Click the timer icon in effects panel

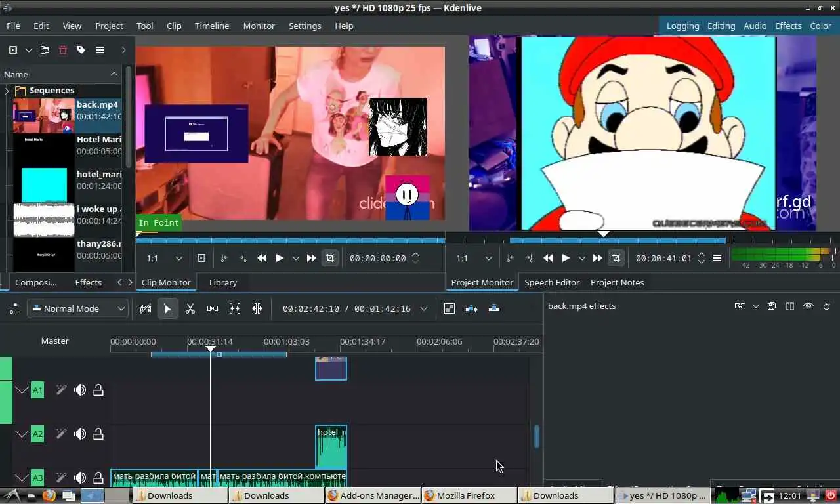(827, 306)
